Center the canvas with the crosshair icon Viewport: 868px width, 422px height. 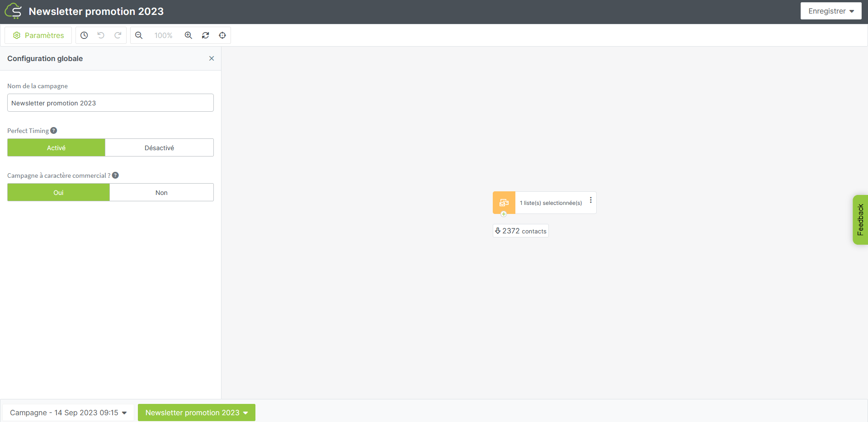(x=222, y=35)
